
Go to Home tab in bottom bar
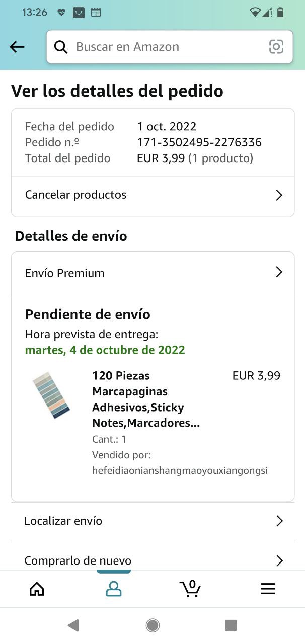coord(37,589)
